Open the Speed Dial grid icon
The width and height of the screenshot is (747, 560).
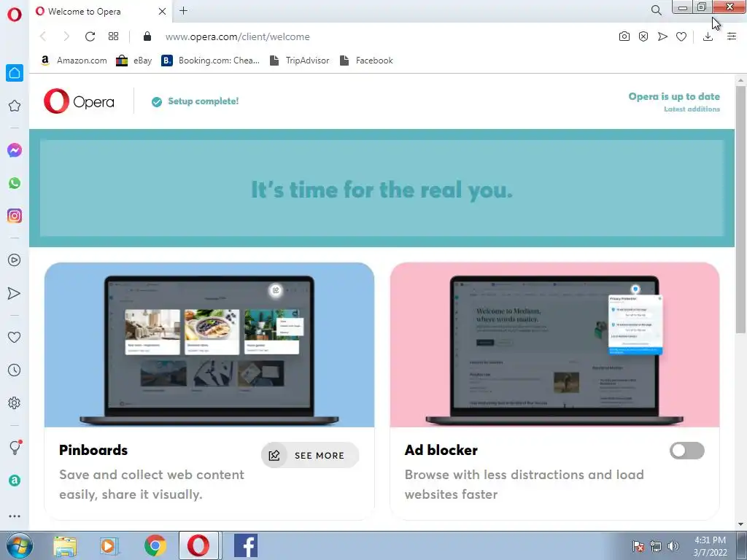113,36
